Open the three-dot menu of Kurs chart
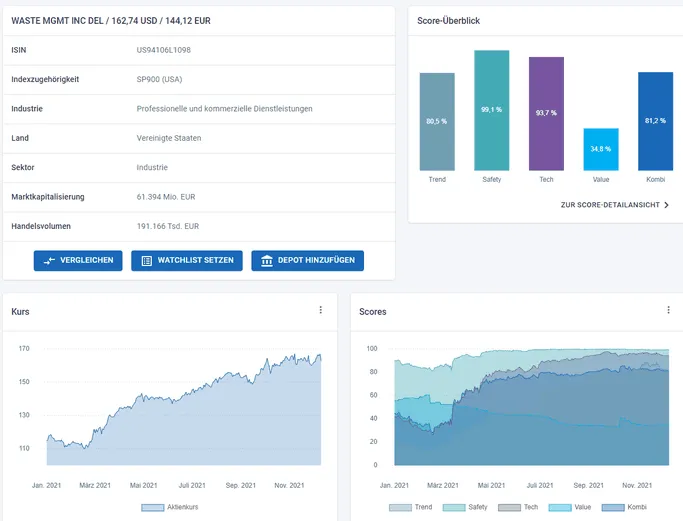The width and height of the screenshot is (683, 521). [x=321, y=310]
